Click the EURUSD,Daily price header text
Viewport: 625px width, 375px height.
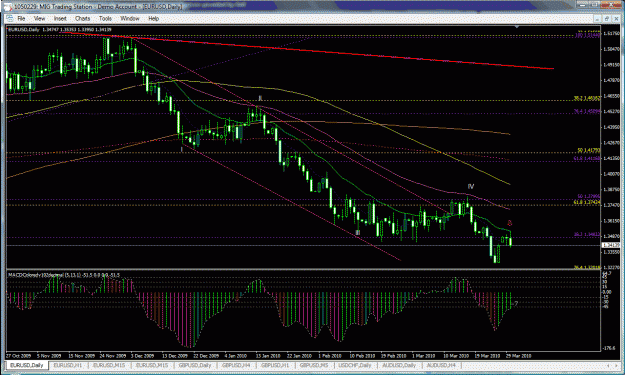pos(60,29)
